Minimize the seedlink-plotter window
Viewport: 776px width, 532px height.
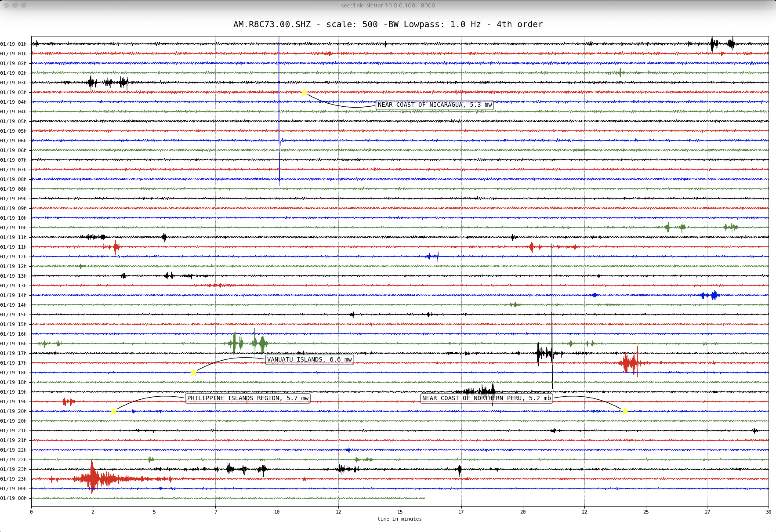pyautogui.click(x=15, y=5)
